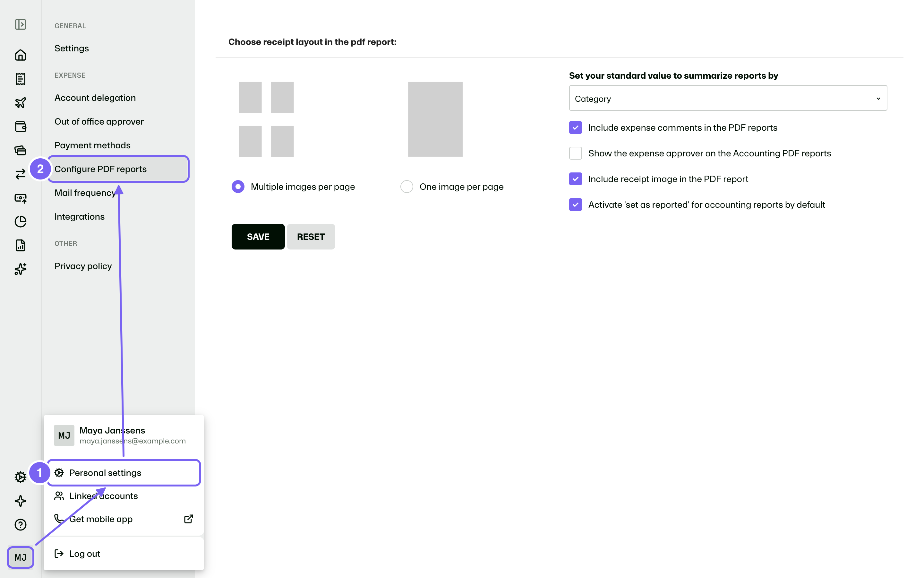Open the transfer arrows icon
The image size is (924, 578).
point(20,174)
